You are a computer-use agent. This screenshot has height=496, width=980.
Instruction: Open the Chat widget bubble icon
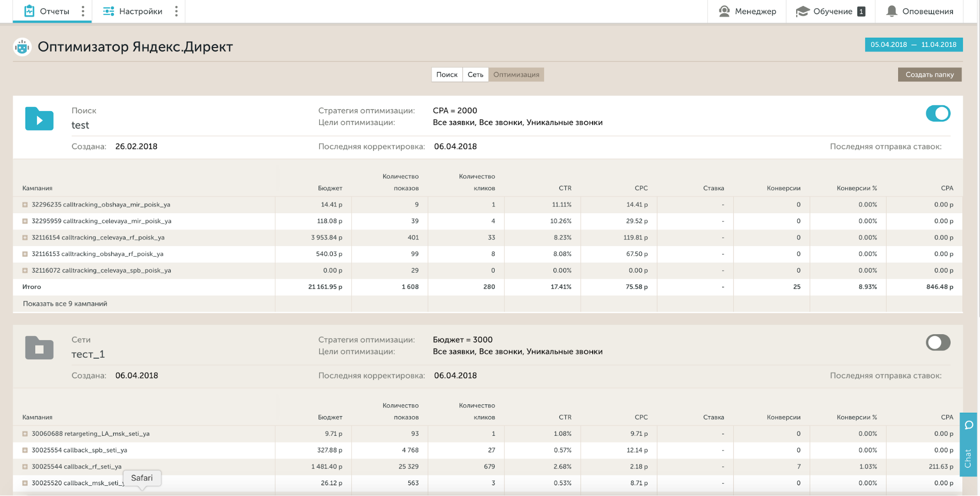(x=969, y=425)
